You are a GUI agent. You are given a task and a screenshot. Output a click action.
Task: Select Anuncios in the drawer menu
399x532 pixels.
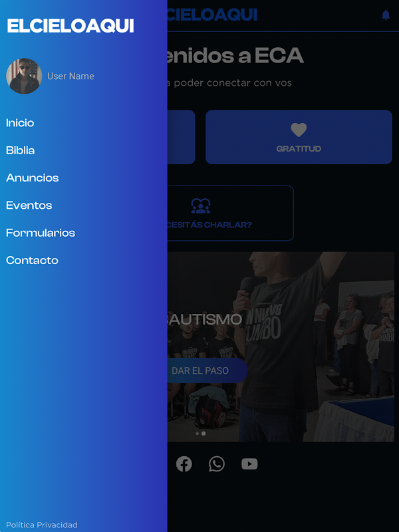32,178
